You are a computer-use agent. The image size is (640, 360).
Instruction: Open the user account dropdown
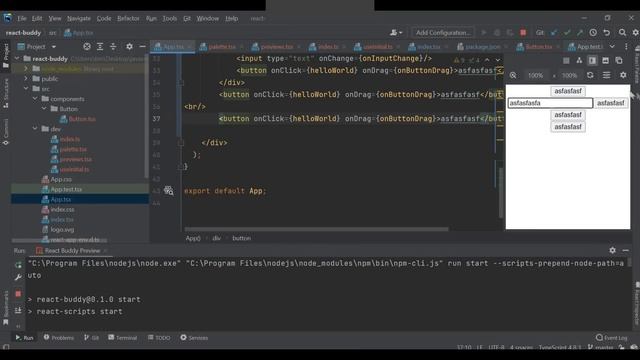[396, 32]
